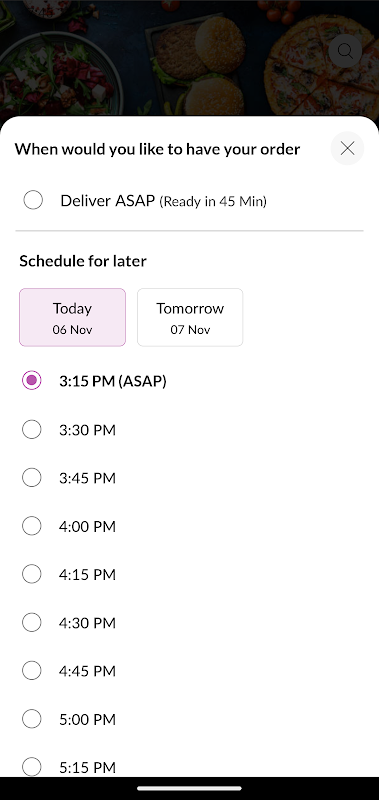The height and width of the screenshot is (800, 379).
Task: Tap the search magnifier icon
Action: [345, 51]
